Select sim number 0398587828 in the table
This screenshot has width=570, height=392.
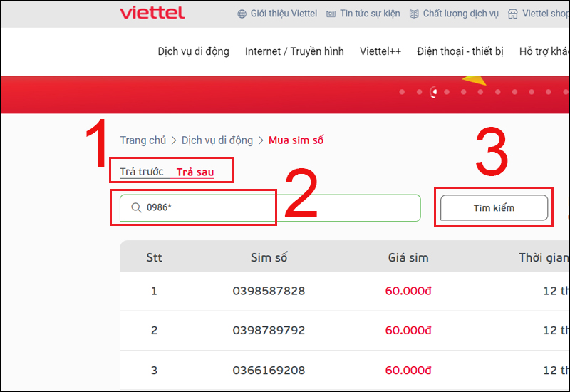tap(269, 291)
